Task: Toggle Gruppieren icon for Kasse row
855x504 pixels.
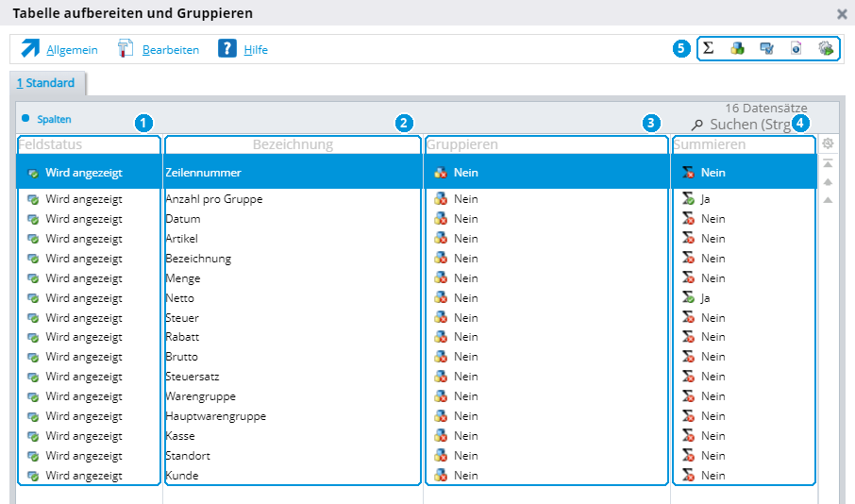Action: point(441,436)
